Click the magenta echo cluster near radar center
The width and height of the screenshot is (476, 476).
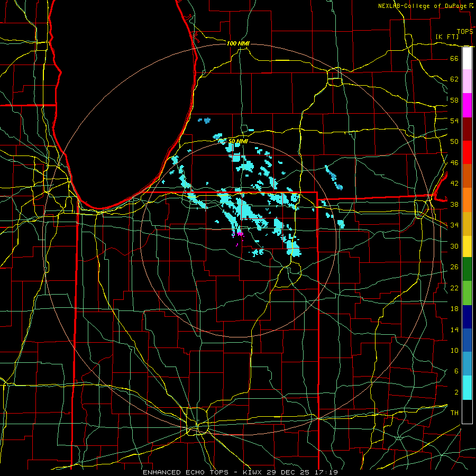click(x=239, y=234)
